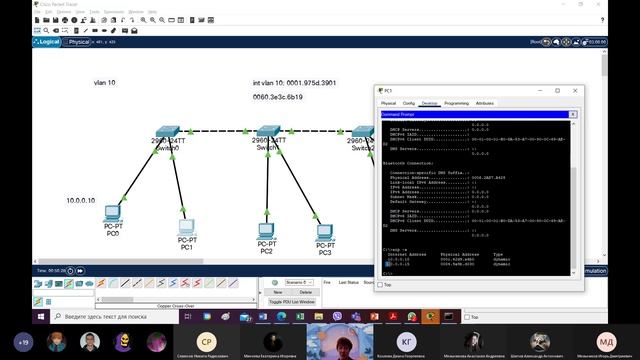Image resolution: width=640 pixels, height=360 pixels.
Task: Click the Print toolbar icon
Action: click(x=65, y=20)
